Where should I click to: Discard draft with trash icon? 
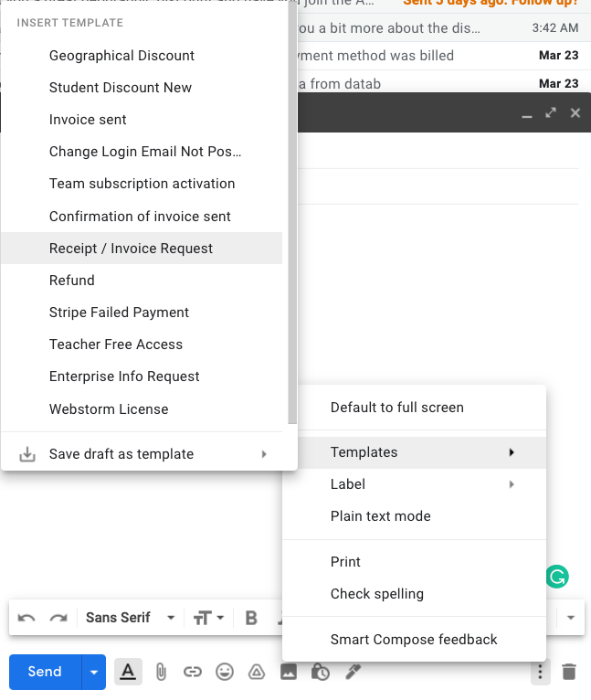point(569,672)
